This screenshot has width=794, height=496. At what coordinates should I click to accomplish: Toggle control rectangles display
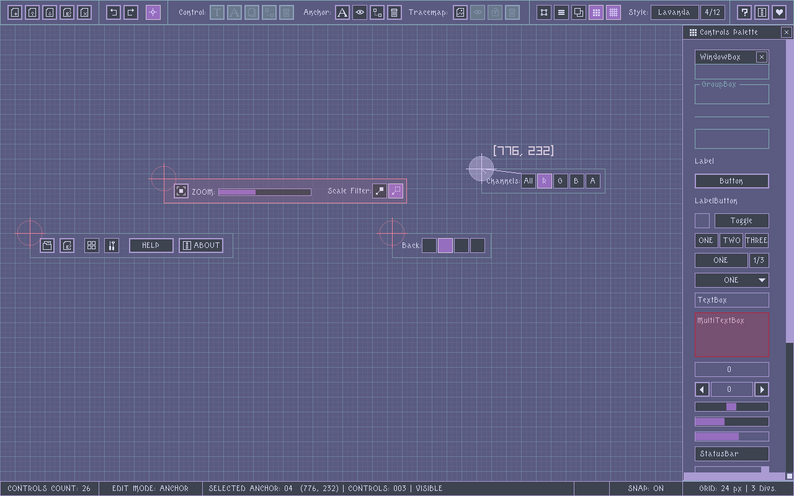tap(544, 12)
